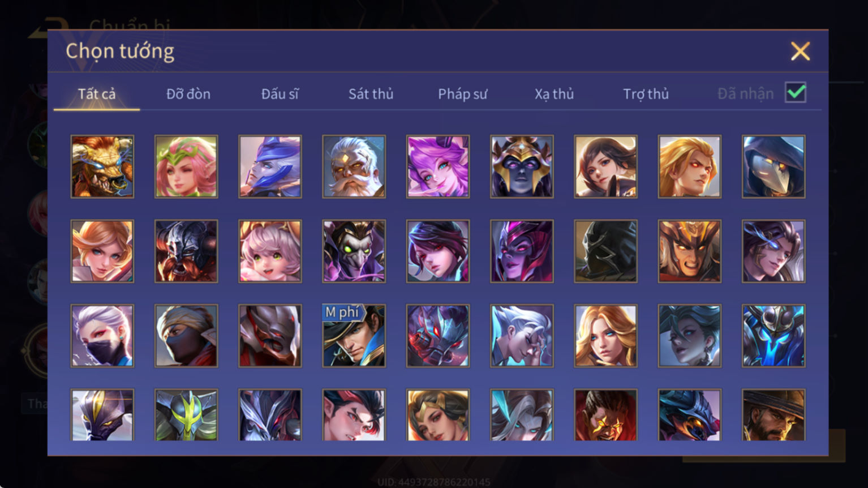Pick the black hooded shadow hero

coord(605,251)
